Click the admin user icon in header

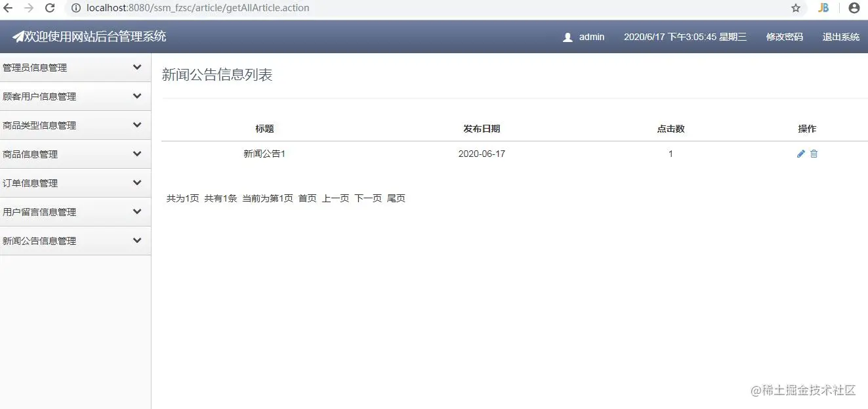pos(568,37)
